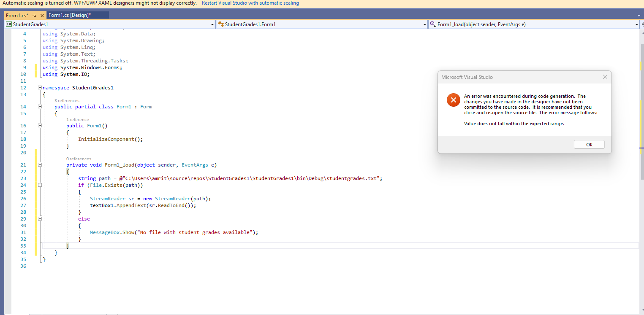Click the 'using System.Text;' line

click(x=69, y=54)
